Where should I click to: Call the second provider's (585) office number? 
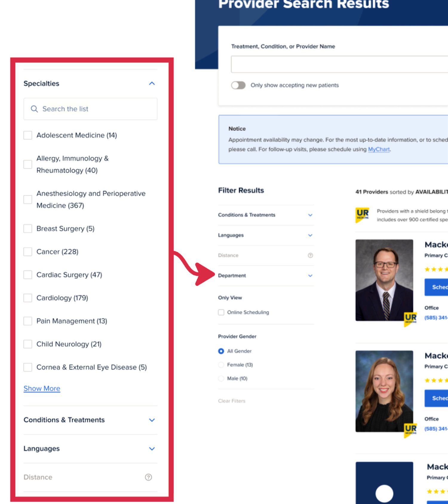(x=436, y=429)
